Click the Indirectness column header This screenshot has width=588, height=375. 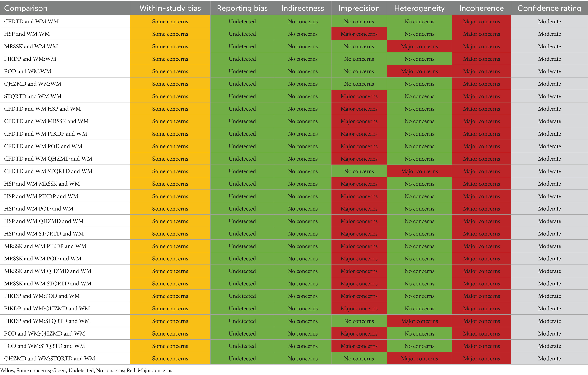pos(303,8)
